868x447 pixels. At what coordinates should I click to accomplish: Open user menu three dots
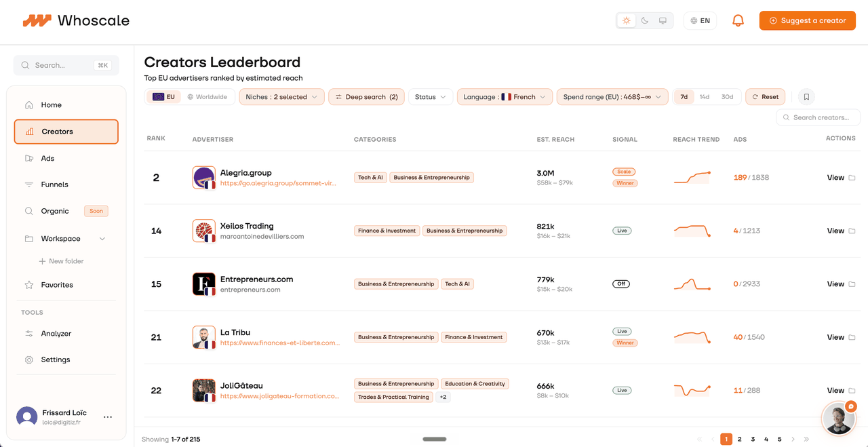pos(108,417)
